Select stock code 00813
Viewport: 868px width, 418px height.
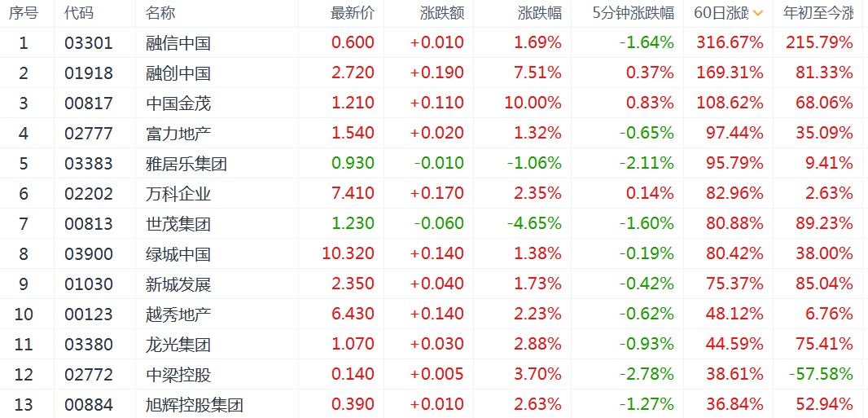coord(89,224)
